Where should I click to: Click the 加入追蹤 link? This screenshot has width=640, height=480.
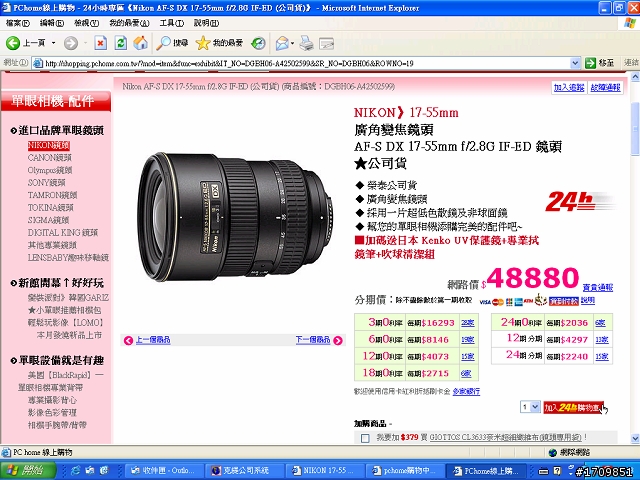pos(569,87)
